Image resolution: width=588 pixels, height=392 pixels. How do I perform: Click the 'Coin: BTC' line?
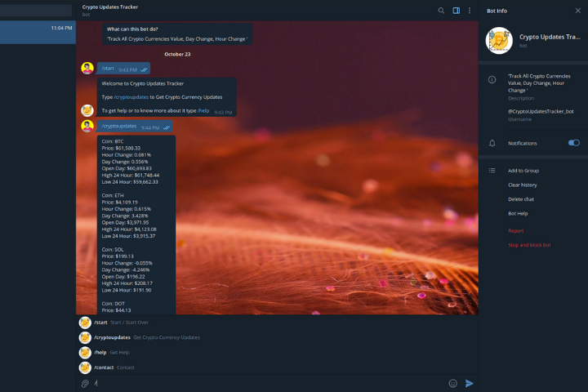tap(113, 141)
